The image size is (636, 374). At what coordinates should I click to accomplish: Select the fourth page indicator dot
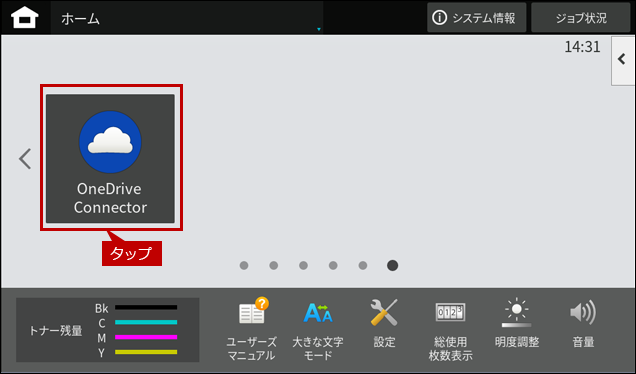point(333,265)
